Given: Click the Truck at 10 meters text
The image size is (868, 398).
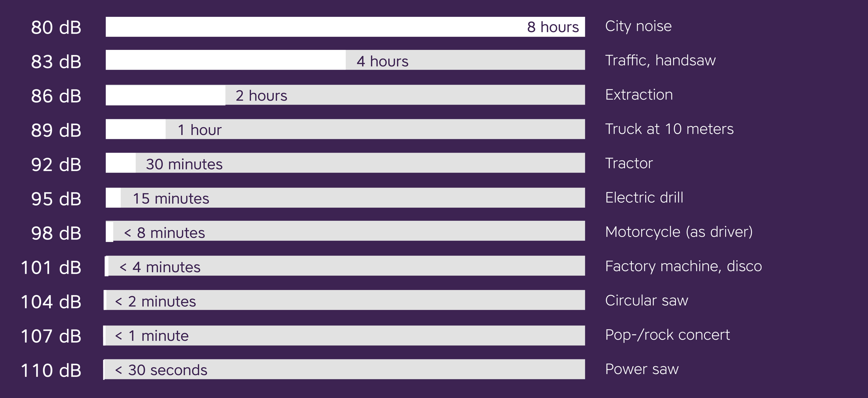Looking at the screenshot, I should 669,129.
